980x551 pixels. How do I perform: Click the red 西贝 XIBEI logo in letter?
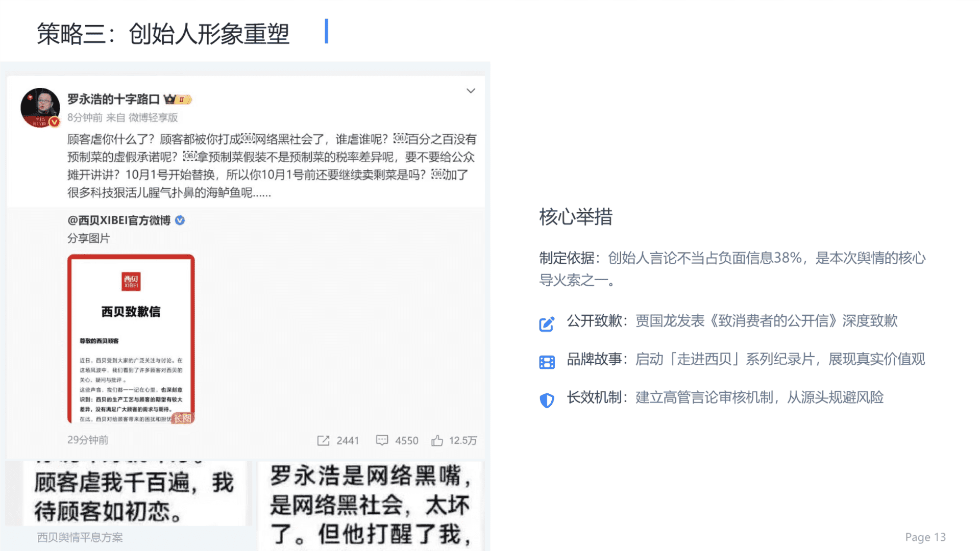tap(131, 281)
